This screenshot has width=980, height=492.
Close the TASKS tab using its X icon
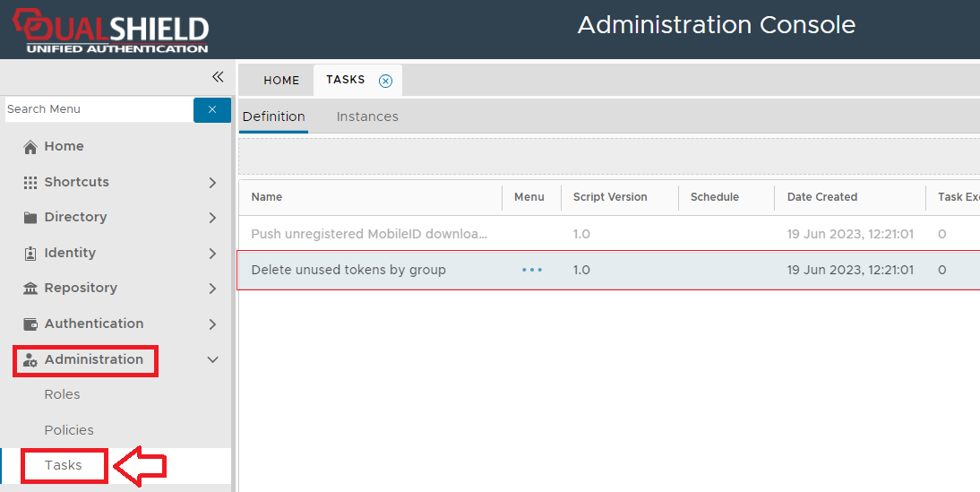tap(385, 81)
